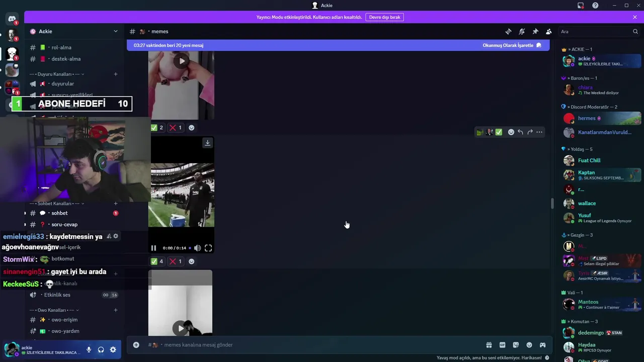The width and height of the screenshot is (644, 362).
Task: Collapse the Owo Kanalları category
Action: 54,310
